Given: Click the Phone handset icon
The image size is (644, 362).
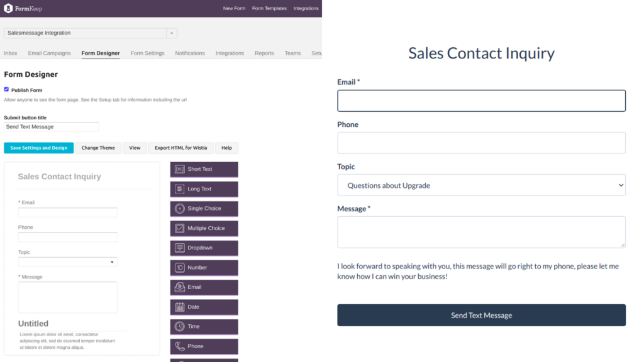Looking at the screenshot, I should 179,346.
